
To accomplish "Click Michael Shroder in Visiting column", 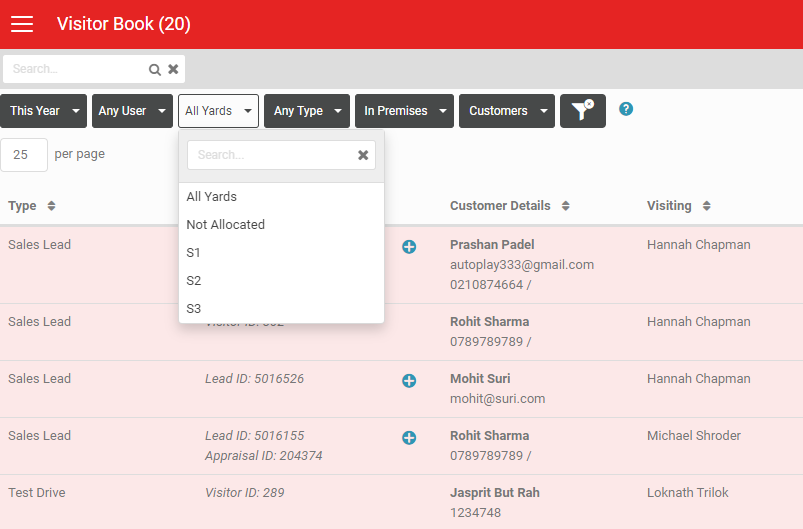I will click(694, 436).
